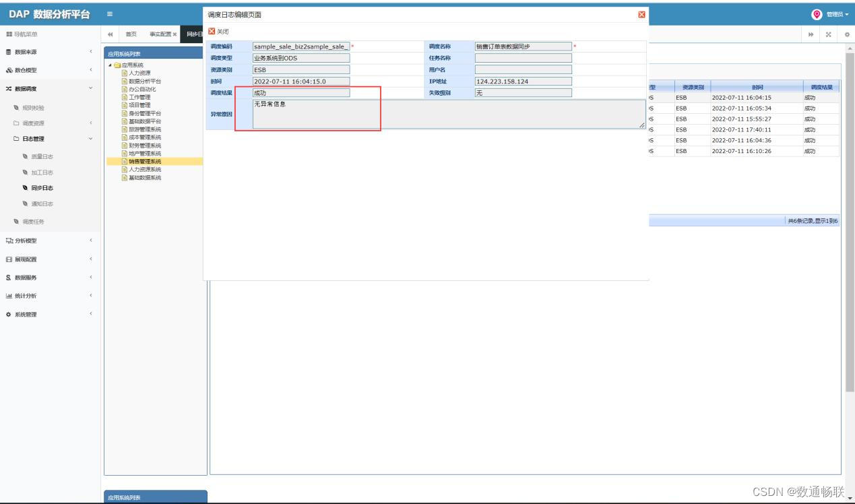
Task: Click the 调度编码 input field
Action: [301, 46]
